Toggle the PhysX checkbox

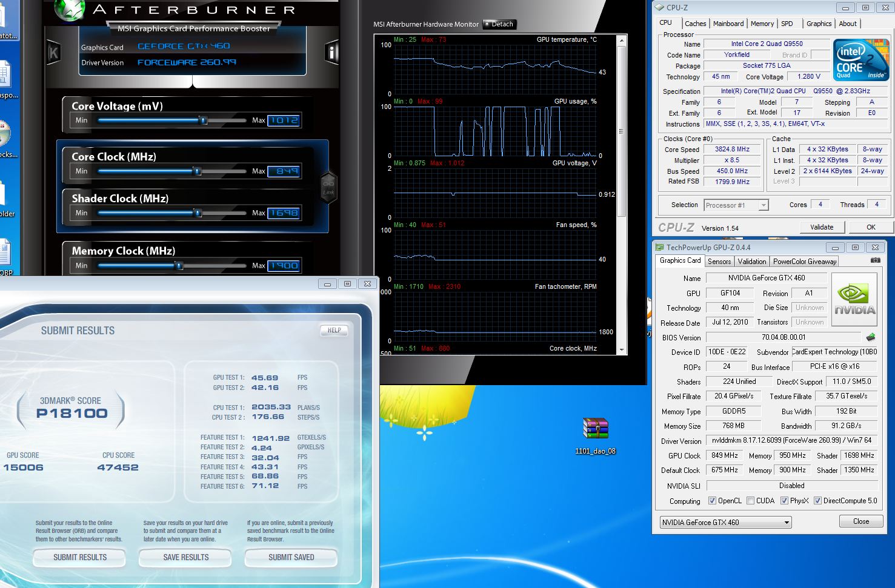784,501
